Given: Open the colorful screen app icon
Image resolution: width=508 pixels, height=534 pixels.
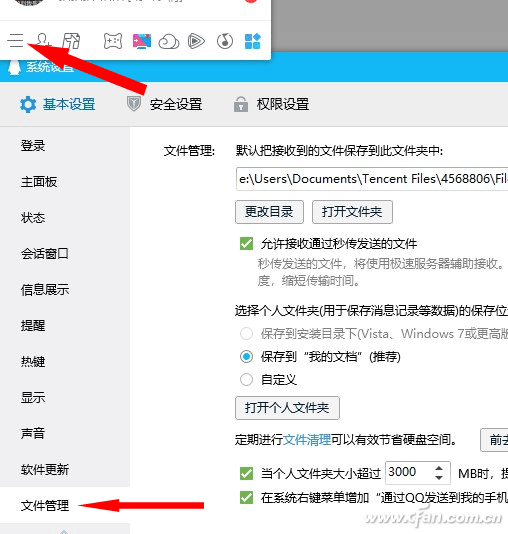Looking at the screenshot, I should coord(142,41).
